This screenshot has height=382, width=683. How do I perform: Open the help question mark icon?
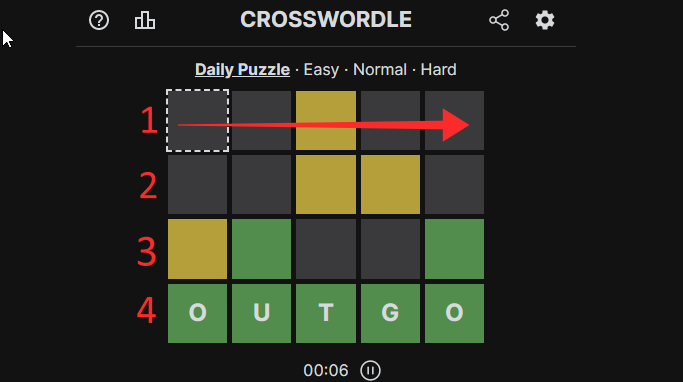pyautogui.click(x=99, y=20)
